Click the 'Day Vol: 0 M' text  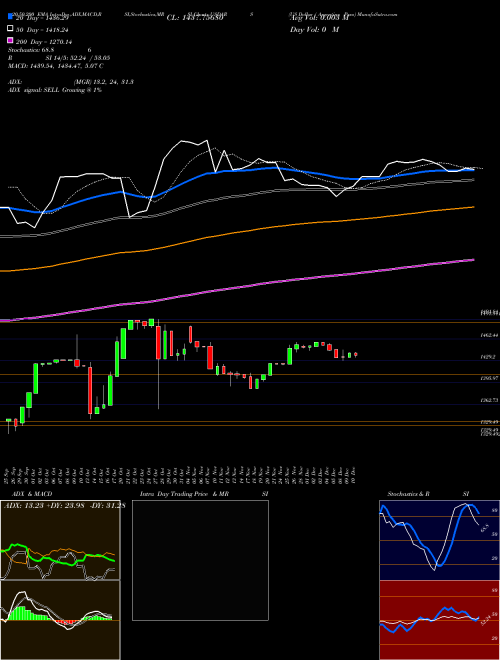(314, 29)
